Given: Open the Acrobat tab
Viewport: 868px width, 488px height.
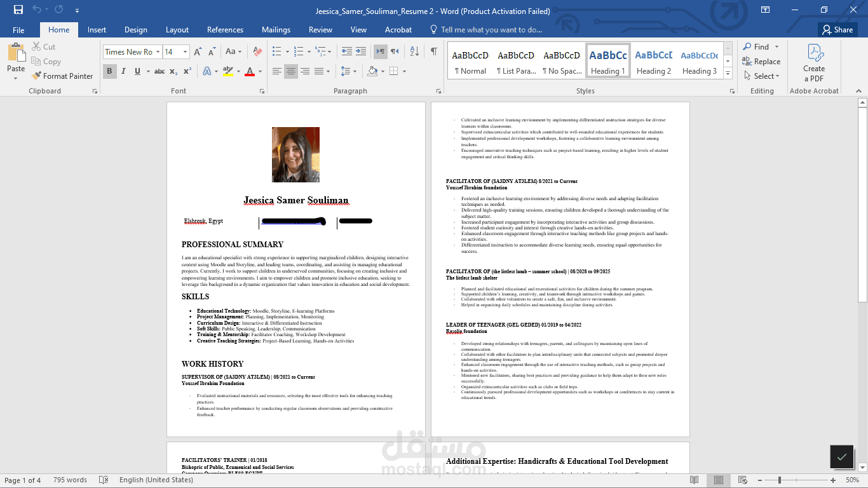Looking at the screenshot, I should [398, 30].
